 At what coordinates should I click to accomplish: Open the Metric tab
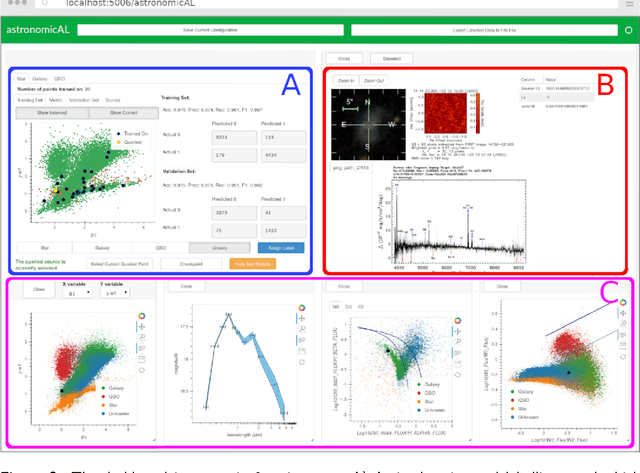[x=56, y=100]
